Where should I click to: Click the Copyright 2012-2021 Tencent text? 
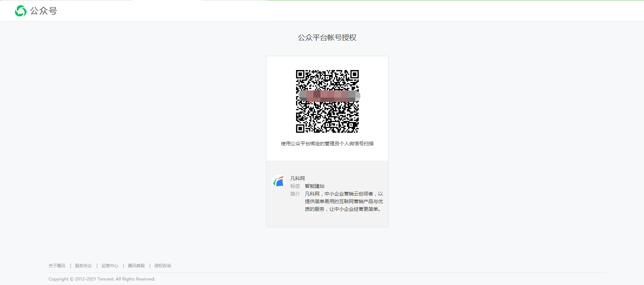pos(102,279)
